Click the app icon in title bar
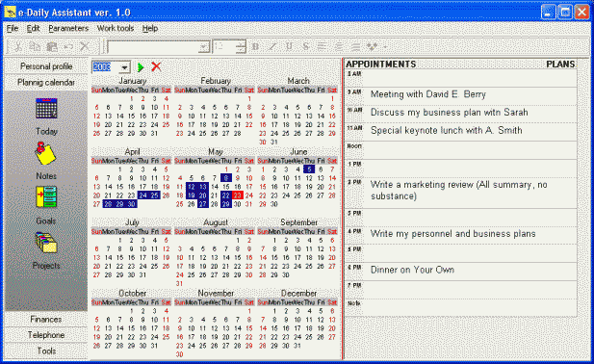The image size is (594, 364). (x=10, y=13)
